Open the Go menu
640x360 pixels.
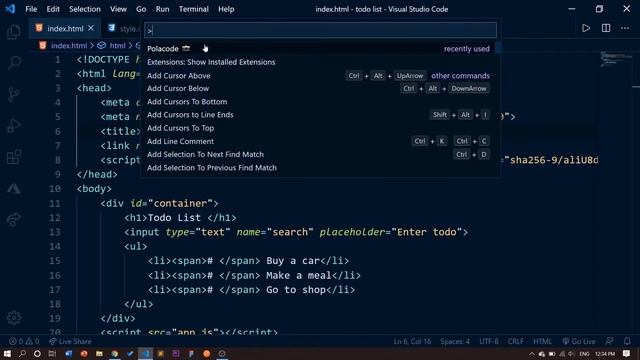coord(141,9)
